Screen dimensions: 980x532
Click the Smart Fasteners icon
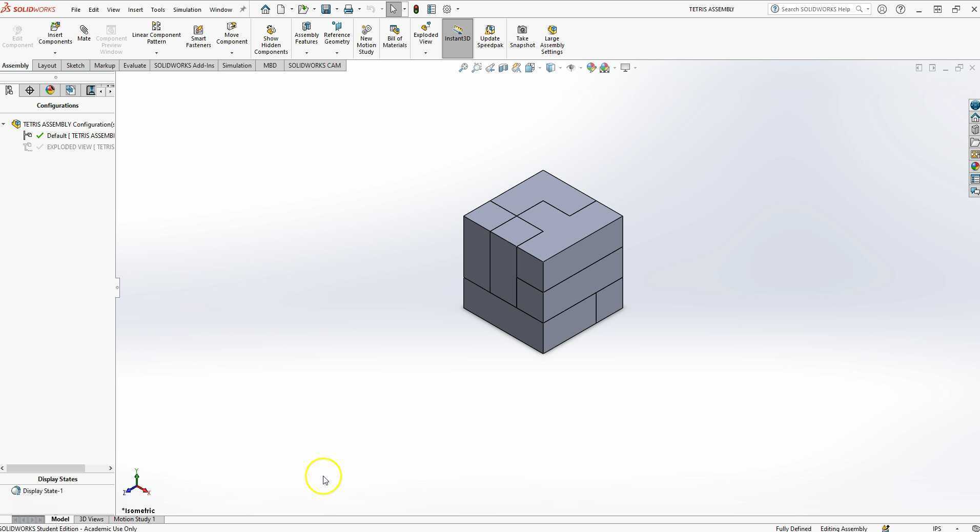pos(198,37)
